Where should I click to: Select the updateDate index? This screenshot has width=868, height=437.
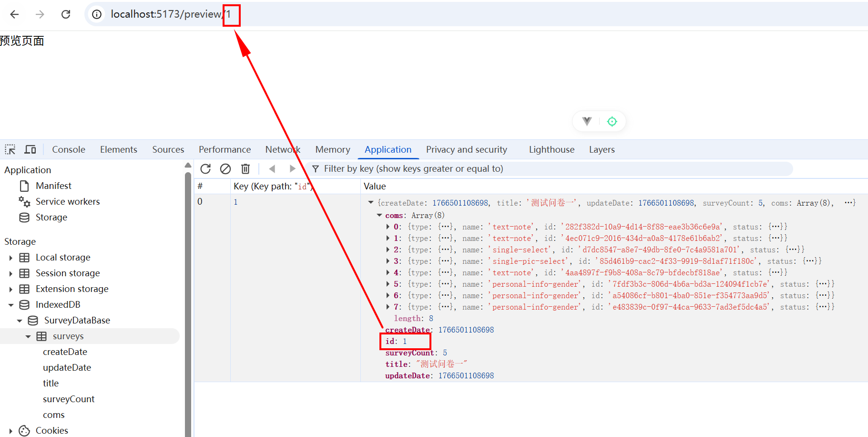[x=67, y=367]
